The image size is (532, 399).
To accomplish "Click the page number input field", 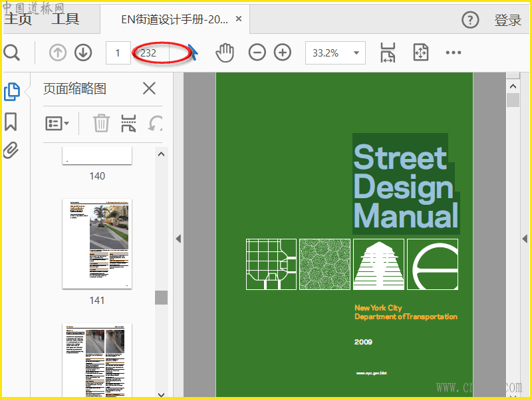I will coord(118,53).
